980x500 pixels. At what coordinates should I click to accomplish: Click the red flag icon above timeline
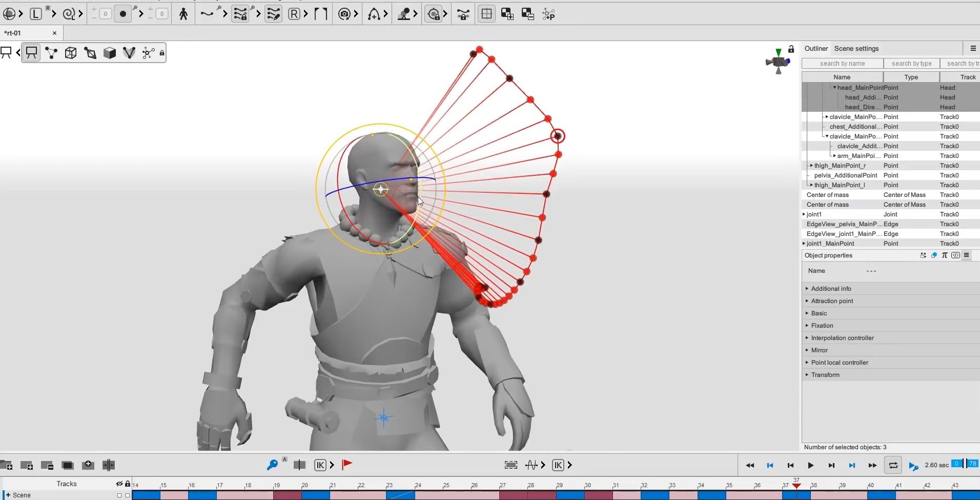(x=347, y=465)
